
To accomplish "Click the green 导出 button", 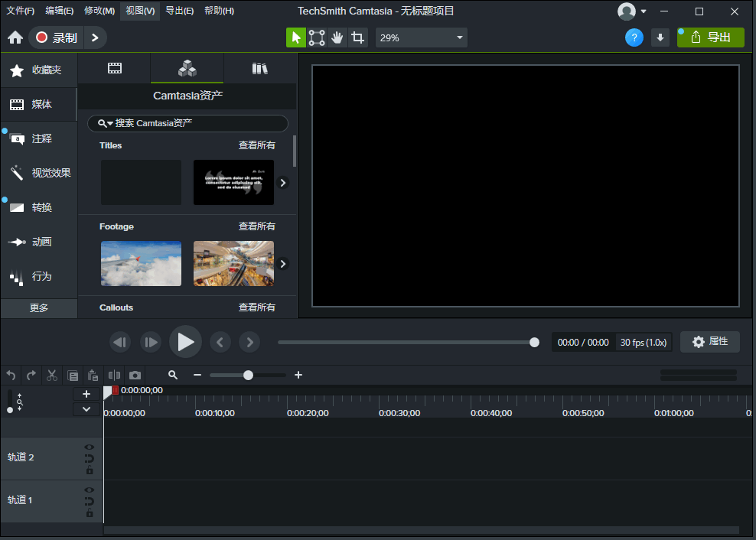I will pos(710,37).
